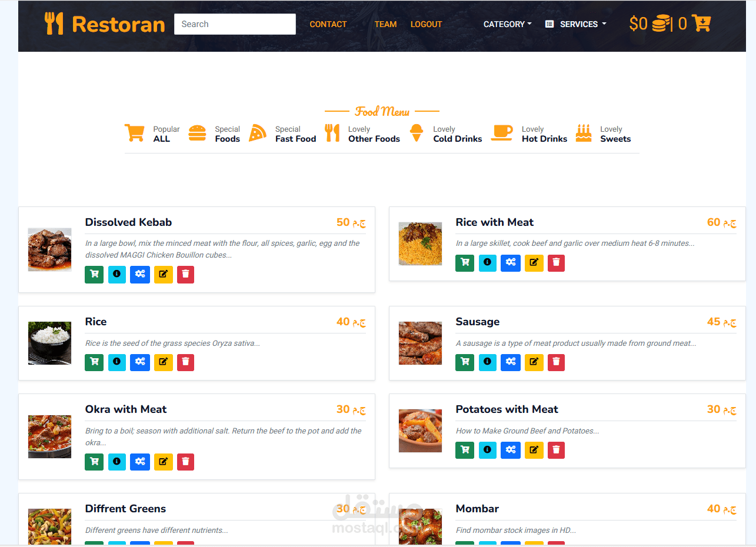Delete the Dissolved Kebab item
Image resolution: width=756 pixels, height=547 pixels.
click(x=186, y=274)
